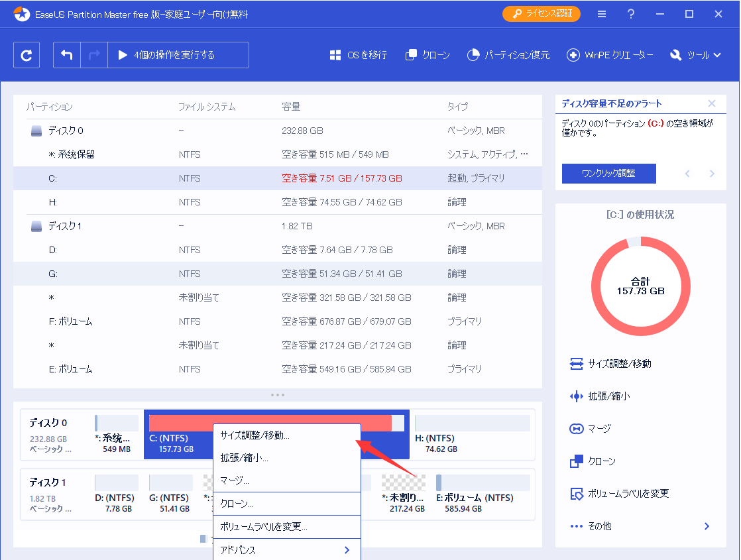Select the D: (NTFS) 7.78 GB block in disk map
Screen dimensions: 741x560
pos(116,494)
